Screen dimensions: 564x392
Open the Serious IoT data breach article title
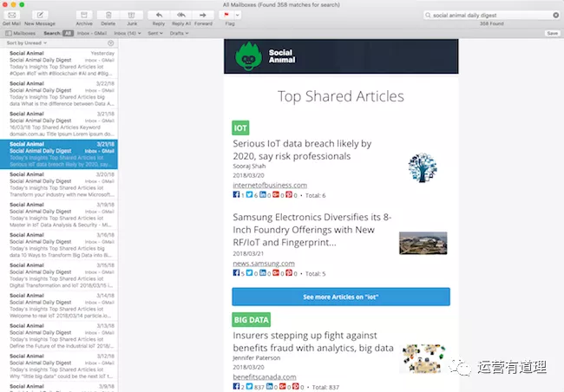pos(302,150)
